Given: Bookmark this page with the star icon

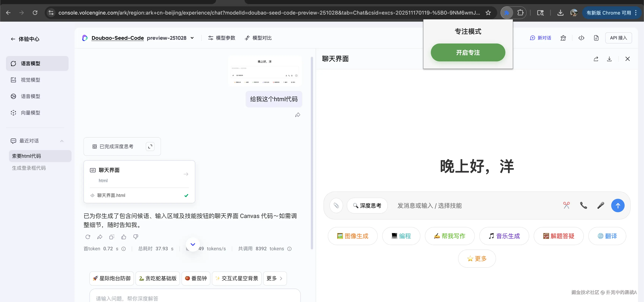Looking at the screenshot, I should (488, 13).
